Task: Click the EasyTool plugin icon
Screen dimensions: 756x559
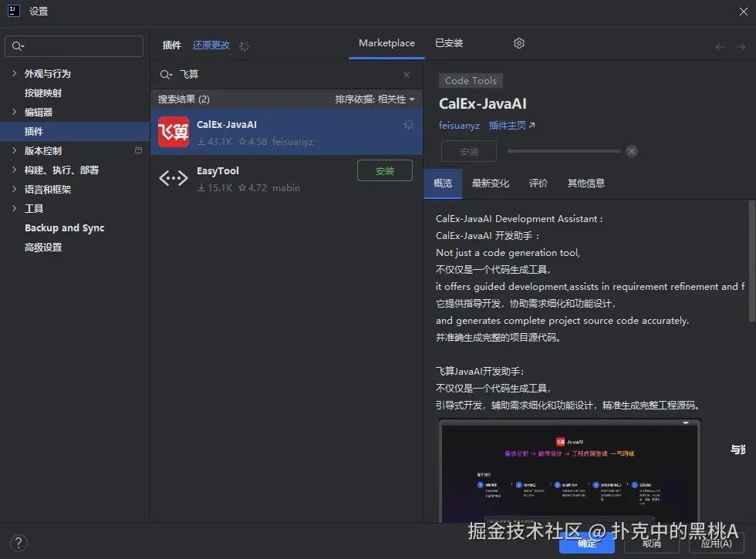Action: tap(174, 178)
